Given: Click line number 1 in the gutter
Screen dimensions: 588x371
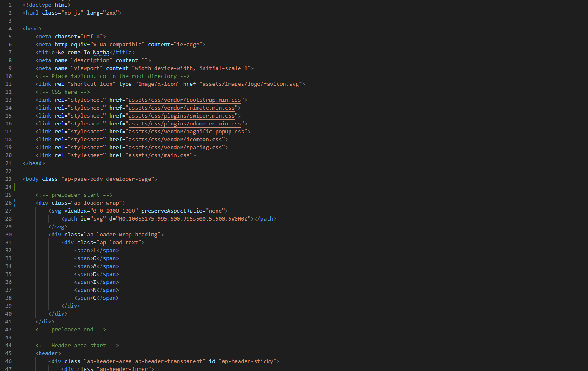Looking at the screenshot, I should [x=10, y=5].
